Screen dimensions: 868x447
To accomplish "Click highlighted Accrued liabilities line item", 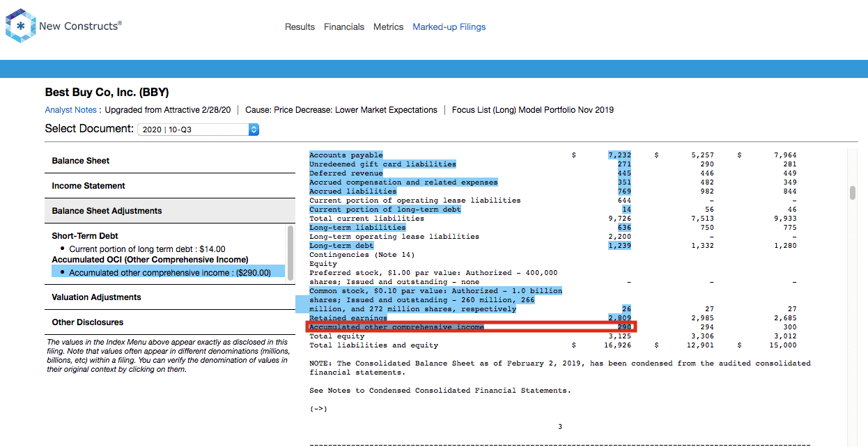I will [353, 191].
